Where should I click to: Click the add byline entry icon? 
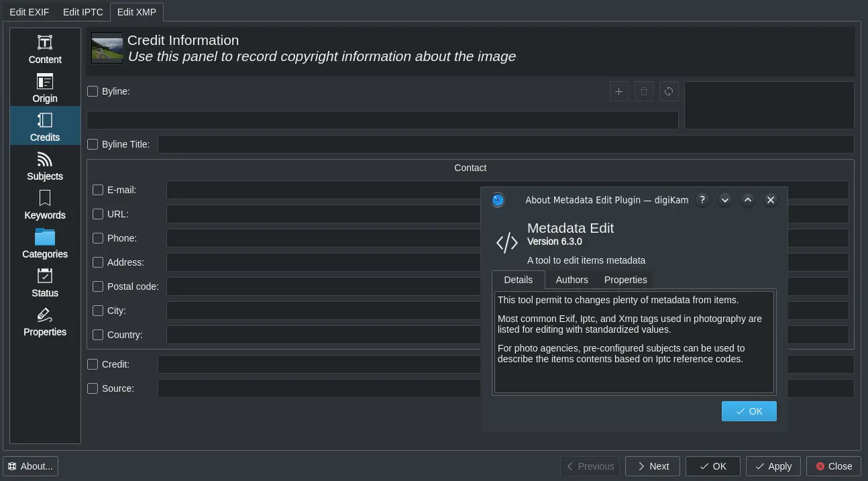pos(618,91)
